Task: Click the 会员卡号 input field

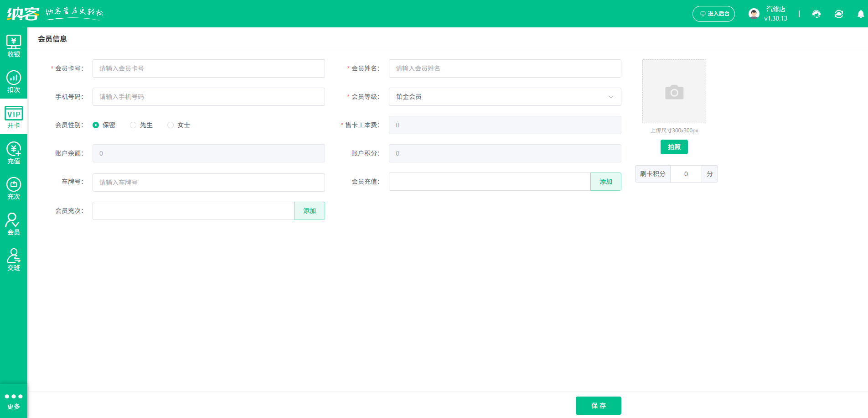Action: (208, 68)
